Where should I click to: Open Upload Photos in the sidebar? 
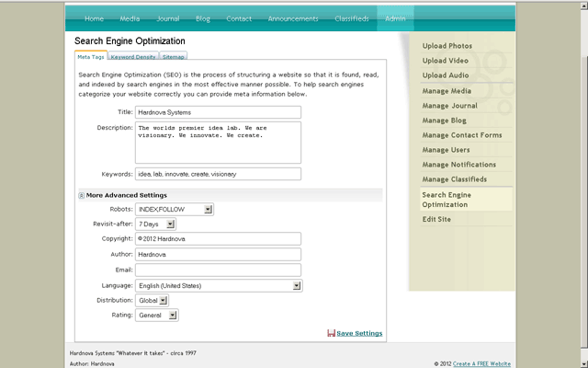tap(447, 46)
